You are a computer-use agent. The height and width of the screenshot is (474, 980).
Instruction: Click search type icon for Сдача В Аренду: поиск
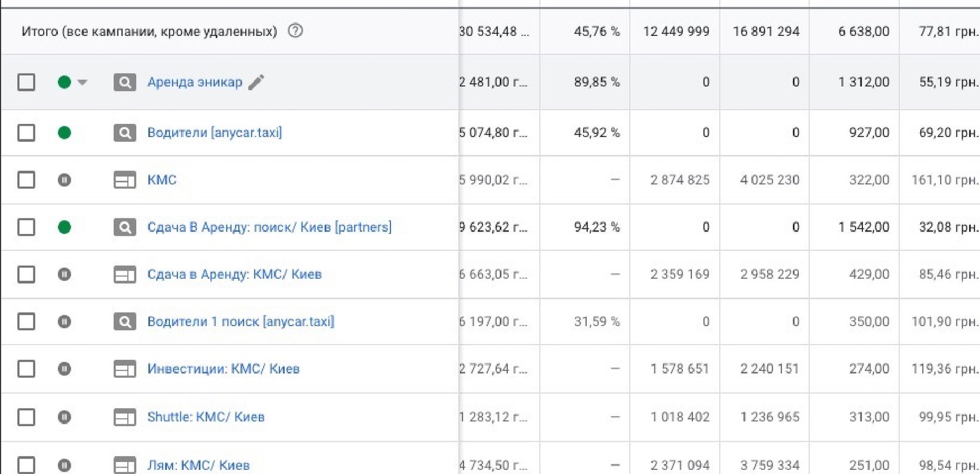[125, 227]
